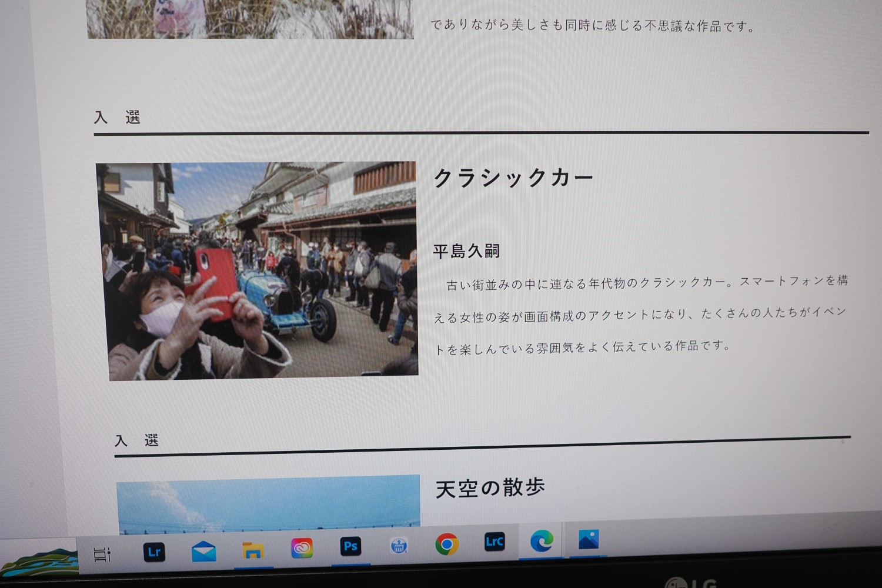882x588 pixels.
Task: Open Adobe Creative Cloud app
Action: [x=302, y=548]
